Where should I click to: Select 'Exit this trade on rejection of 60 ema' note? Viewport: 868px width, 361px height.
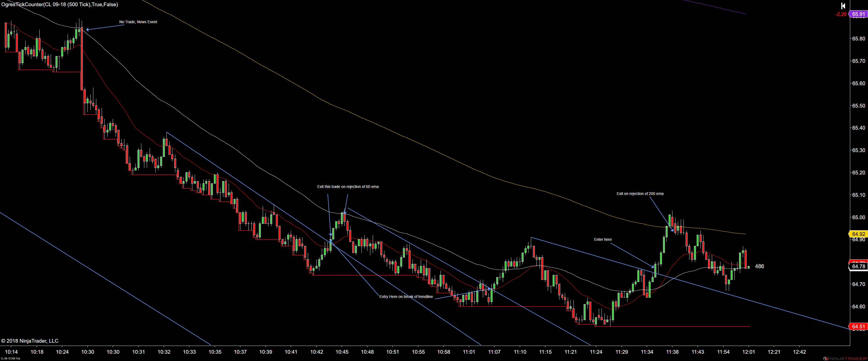348,187
